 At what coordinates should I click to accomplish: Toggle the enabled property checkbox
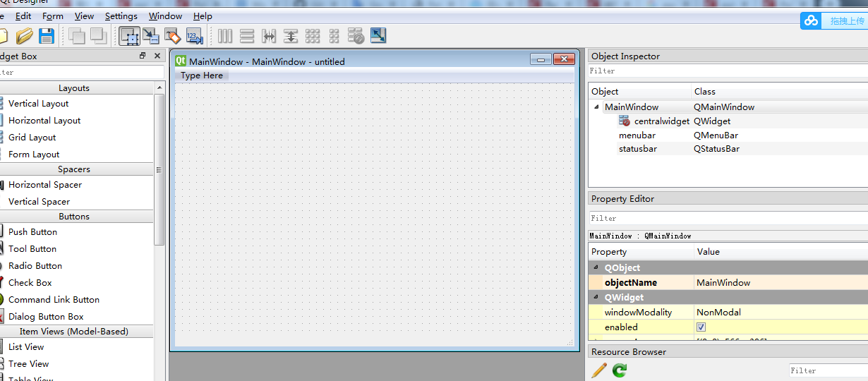[x=701, y=327]
